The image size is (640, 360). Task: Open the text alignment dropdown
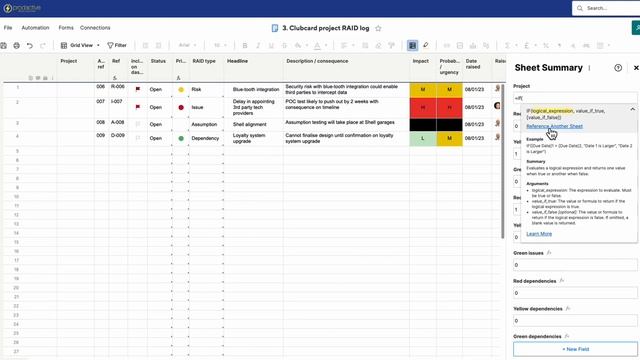click(x=347, y=45)
